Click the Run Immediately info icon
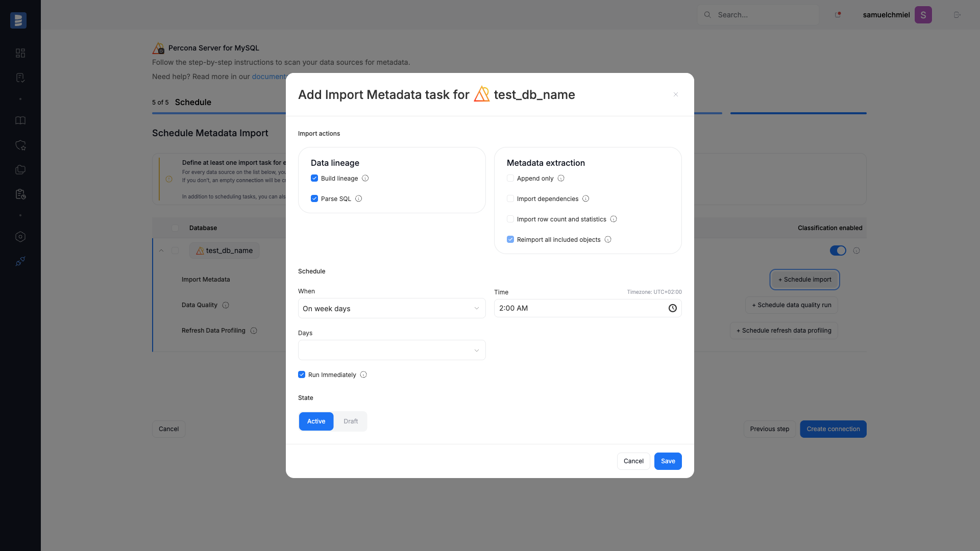Screen dimensions: 980x551 click(363, 374)
